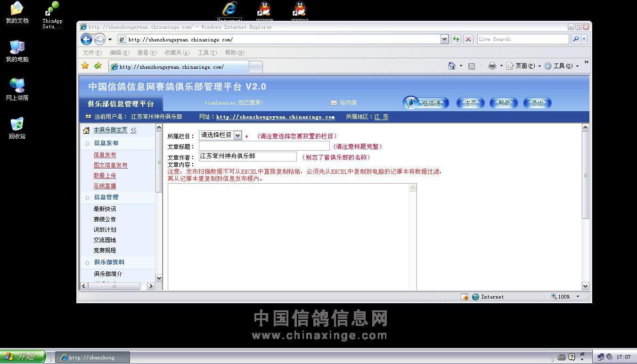Open 数据上传 sidebar link
This screenshot has height=364, width=637.
105,176
